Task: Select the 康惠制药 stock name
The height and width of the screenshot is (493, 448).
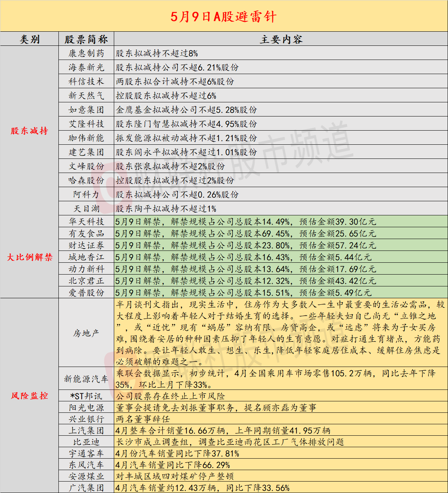Action: [86, 53]
